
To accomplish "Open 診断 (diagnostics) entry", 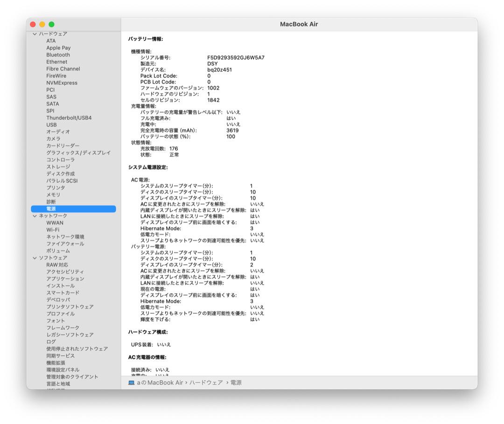I will pyautogui.click(x=51, y=202).
